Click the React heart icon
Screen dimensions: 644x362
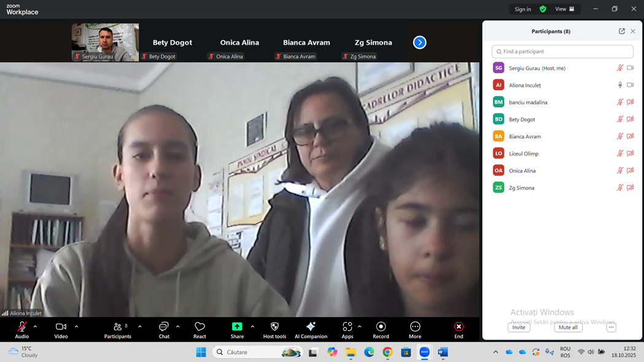[x=200, y=327]
